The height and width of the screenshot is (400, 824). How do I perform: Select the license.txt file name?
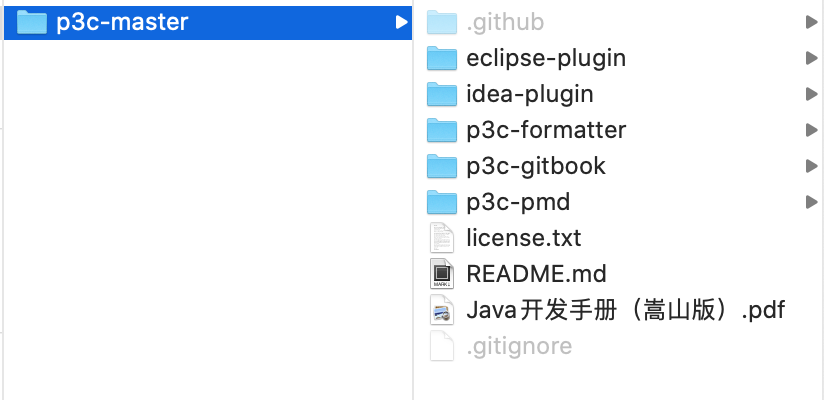tap(523, 238)
